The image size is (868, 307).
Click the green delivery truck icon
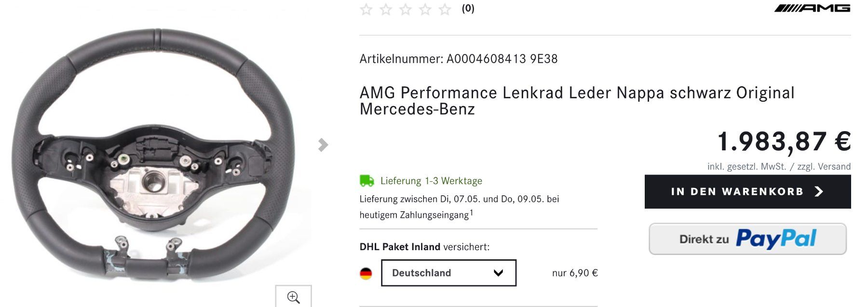(x=367, y=181)
